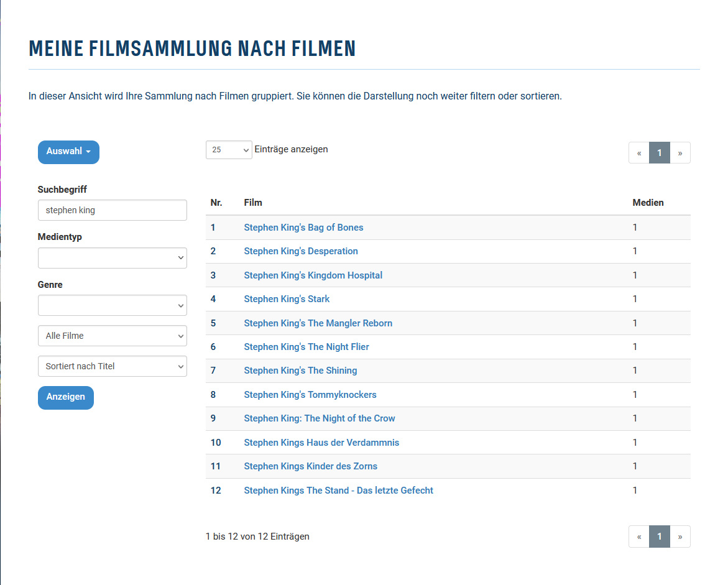The image size is (728, 585).
Task: Click the 'Film' column header
Action: pyautogui.click(x=253, y=203)
